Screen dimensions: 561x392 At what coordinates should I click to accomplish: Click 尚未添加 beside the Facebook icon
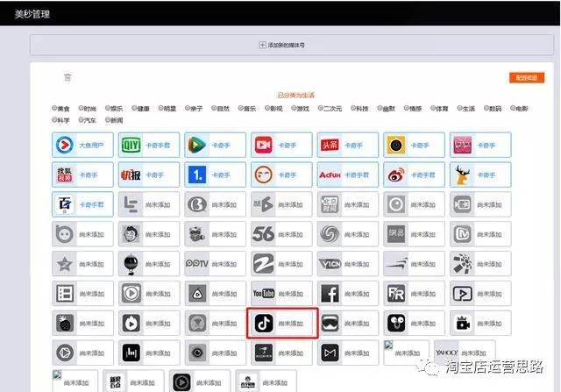pyautogui.click(x=357, y=294)
